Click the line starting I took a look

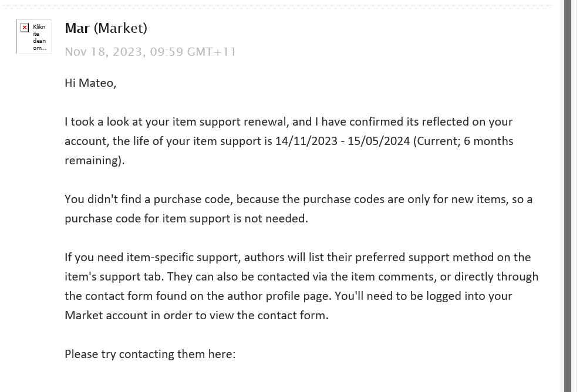[288, 121]
